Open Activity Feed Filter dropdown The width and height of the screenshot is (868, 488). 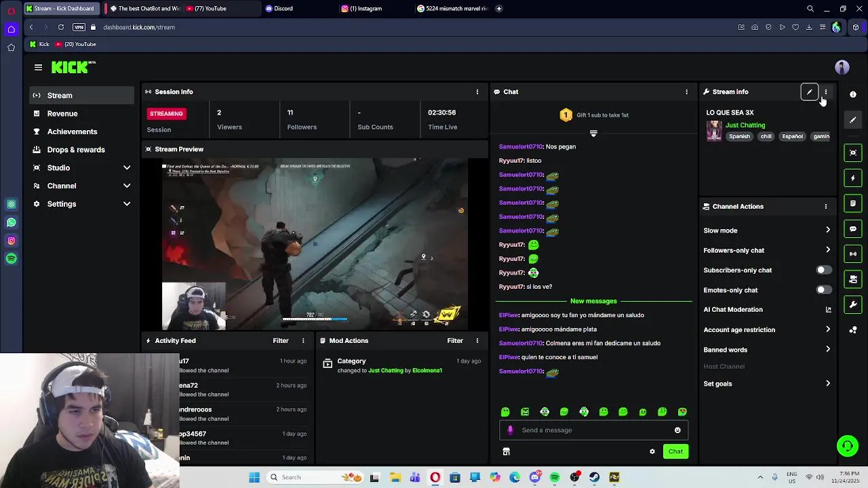[x=281, y=340]
